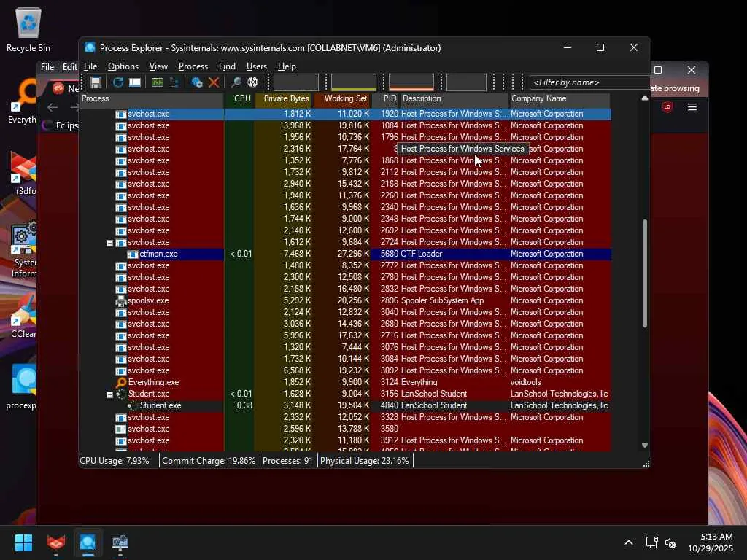
Task: Click the icon of Student.exe PID 4840
Action: tap(133, 405)
